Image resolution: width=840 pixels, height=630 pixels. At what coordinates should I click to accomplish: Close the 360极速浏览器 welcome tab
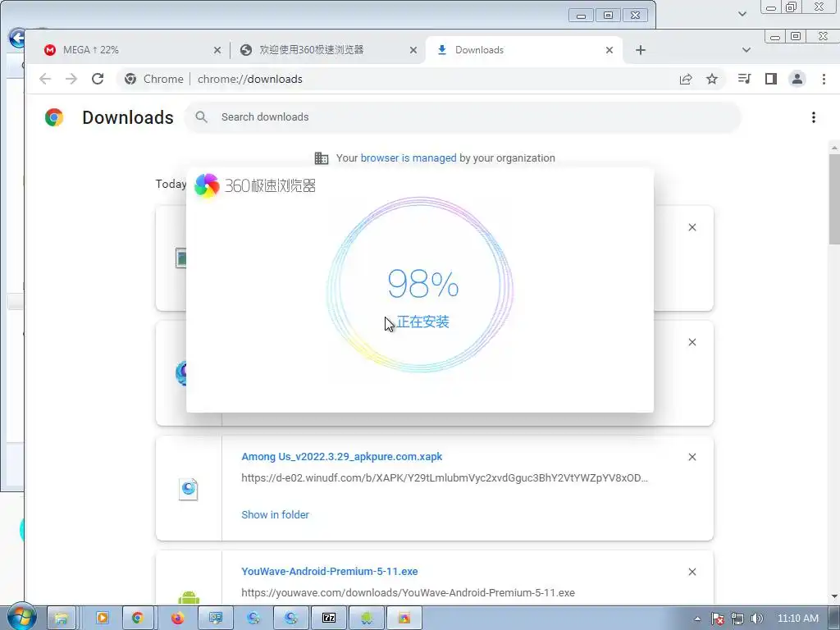click(x=413, y=50)
